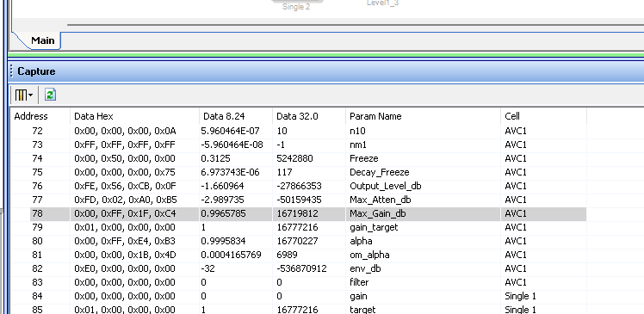This screenshot has height=314, width=644.
Task: Click the value -5.960464E-08
Action: (232, 145)
